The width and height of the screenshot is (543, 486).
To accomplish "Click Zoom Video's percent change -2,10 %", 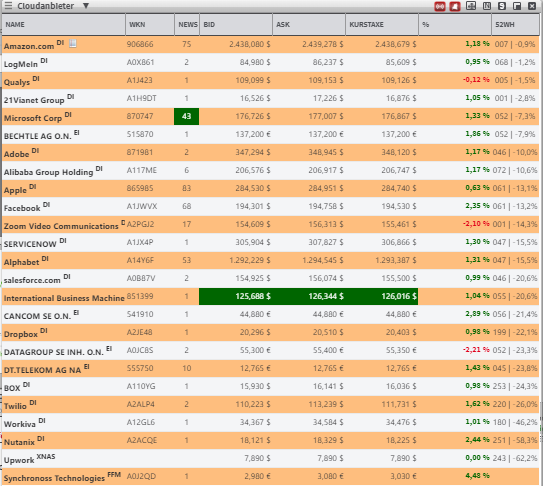I will [476, 223].
